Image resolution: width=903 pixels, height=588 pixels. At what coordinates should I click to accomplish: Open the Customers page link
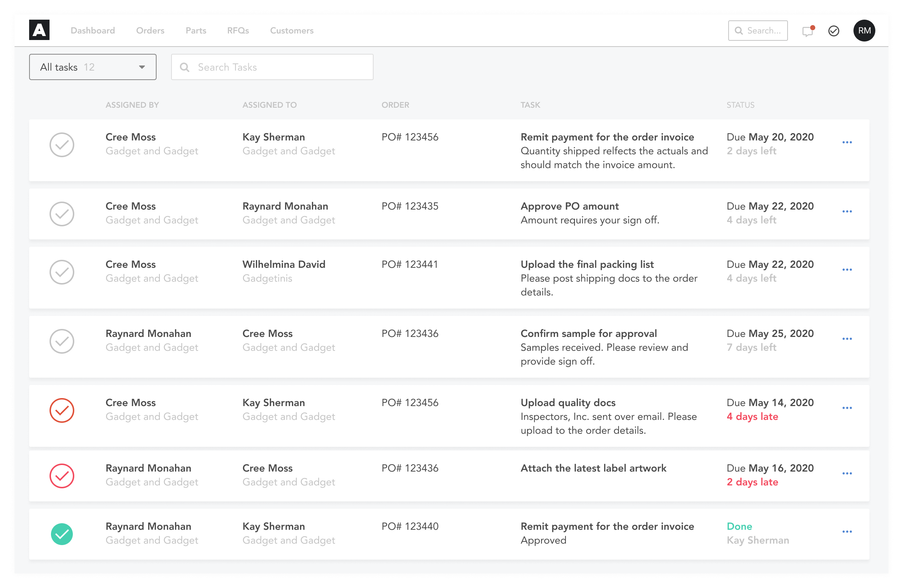[291, 31]
